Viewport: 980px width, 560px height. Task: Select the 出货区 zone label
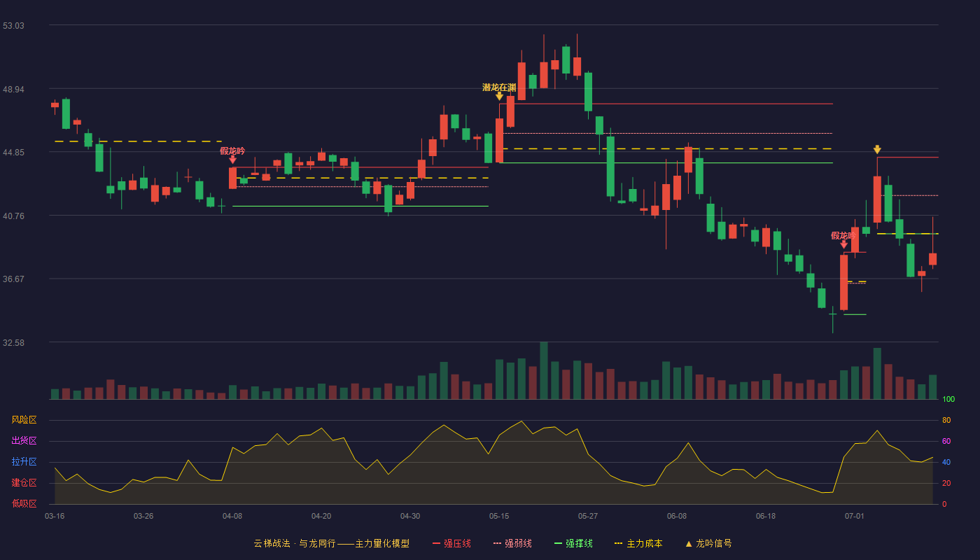[24, 441]
